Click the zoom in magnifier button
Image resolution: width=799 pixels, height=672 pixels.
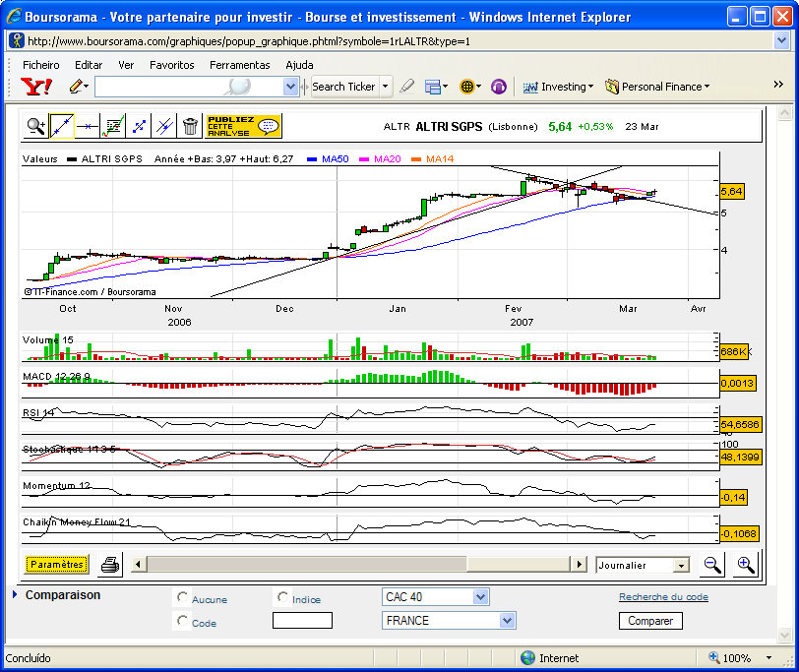tap(746, 565)
